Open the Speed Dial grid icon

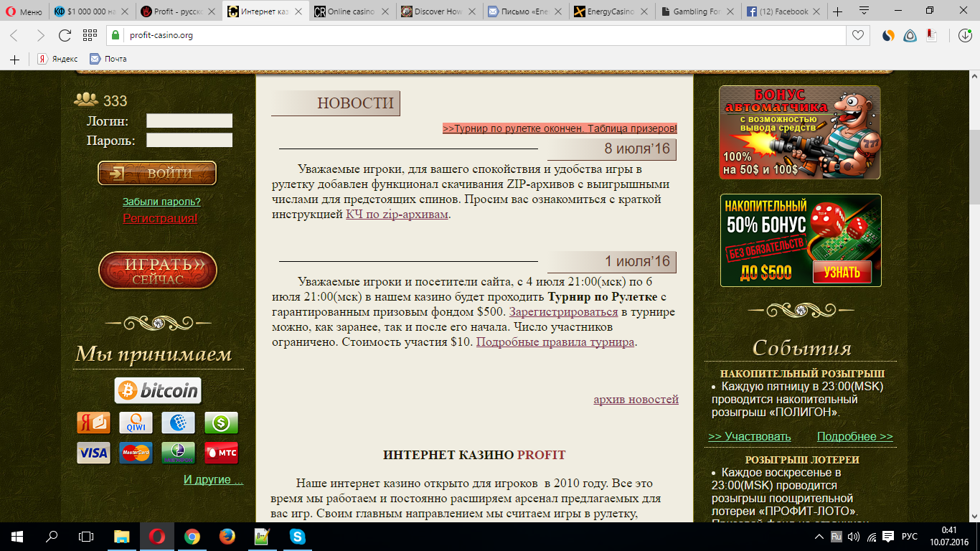click(x=90, y=35)
